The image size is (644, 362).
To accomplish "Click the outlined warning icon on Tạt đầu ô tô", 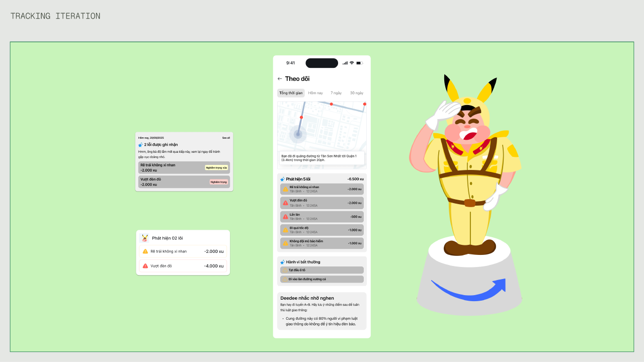I will click(x=285, y=270).
